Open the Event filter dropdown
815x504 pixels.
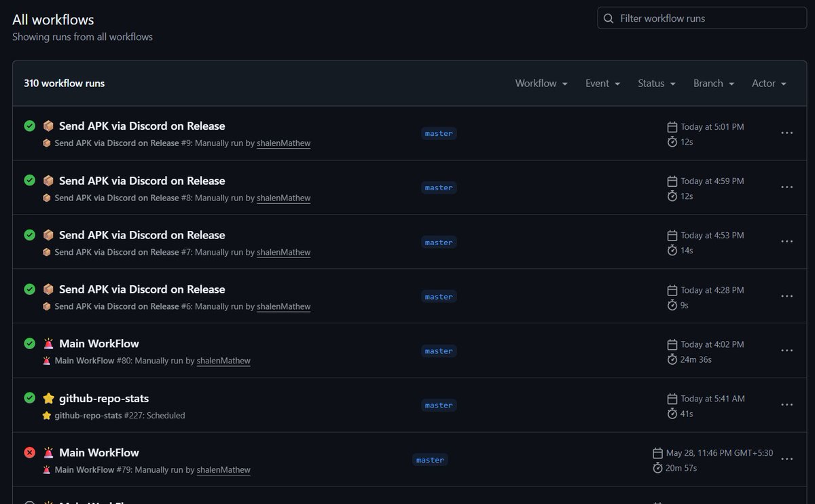(x=603, y=83)
